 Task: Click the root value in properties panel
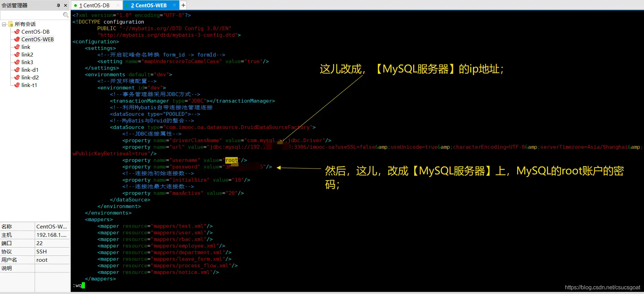(x=52, y=260)
